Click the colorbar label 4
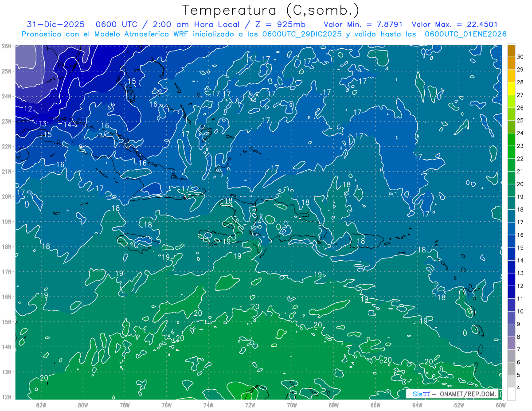This screenshot has width=532, height=411. click(x=519, y=388)
